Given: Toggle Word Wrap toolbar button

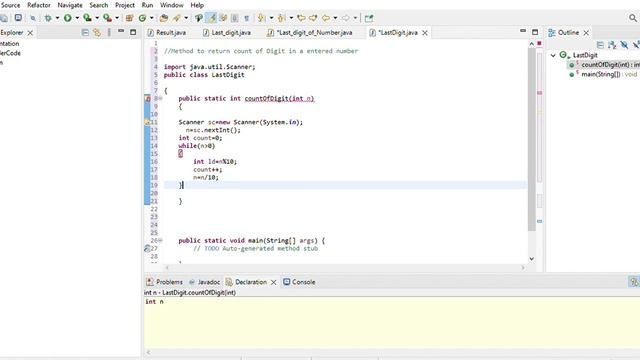Looking at the screenshot, I should (x=223, y=18).
